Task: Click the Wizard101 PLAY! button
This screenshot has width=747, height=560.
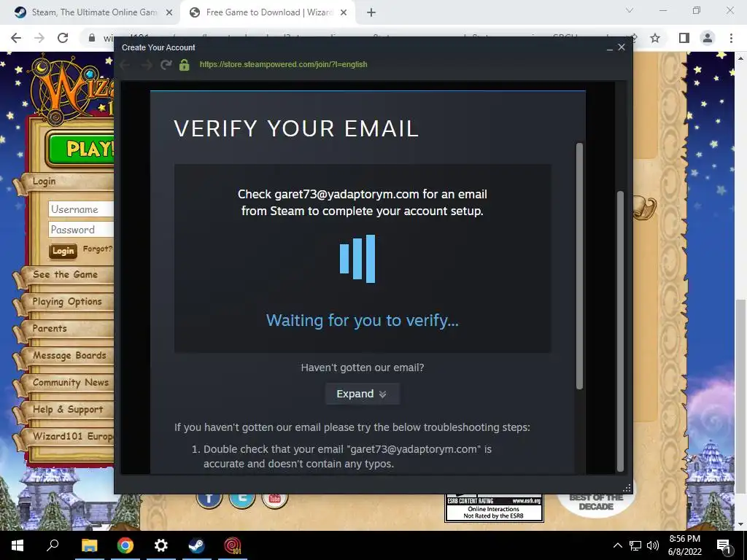Action: 82,149
